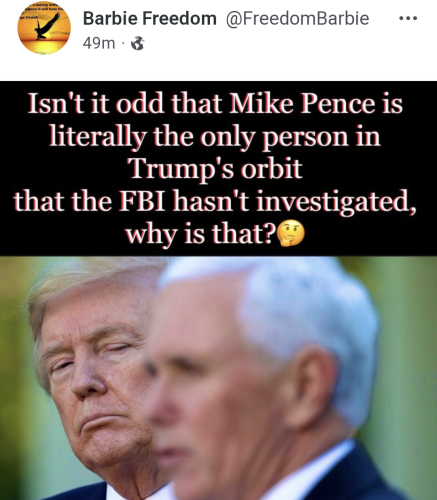Click the black caption banner background
The width and height of the screenshot is (437, 500).
(218, 168)
